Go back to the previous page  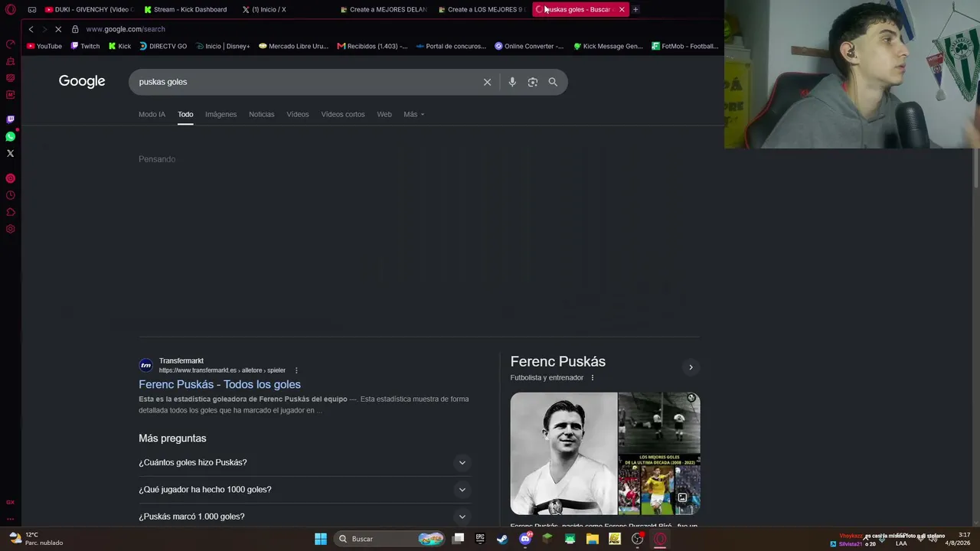click(31, 29)
